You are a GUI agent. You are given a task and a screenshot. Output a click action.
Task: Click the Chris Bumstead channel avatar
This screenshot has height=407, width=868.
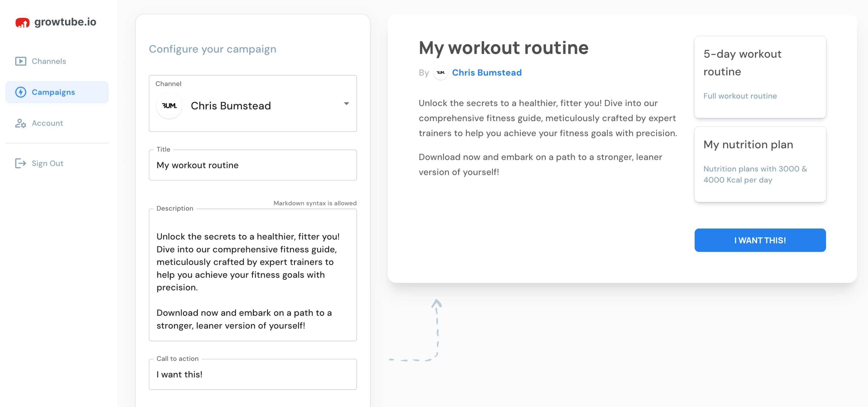pos(170,105)
